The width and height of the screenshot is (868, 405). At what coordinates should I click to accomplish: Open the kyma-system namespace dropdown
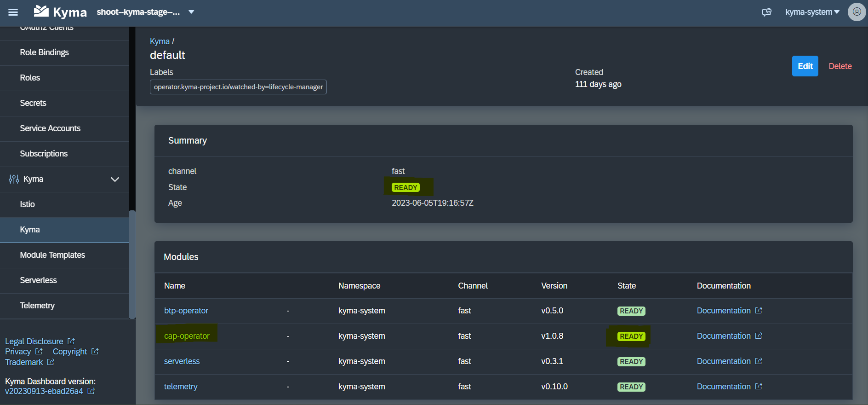click(x=812, y=12)
